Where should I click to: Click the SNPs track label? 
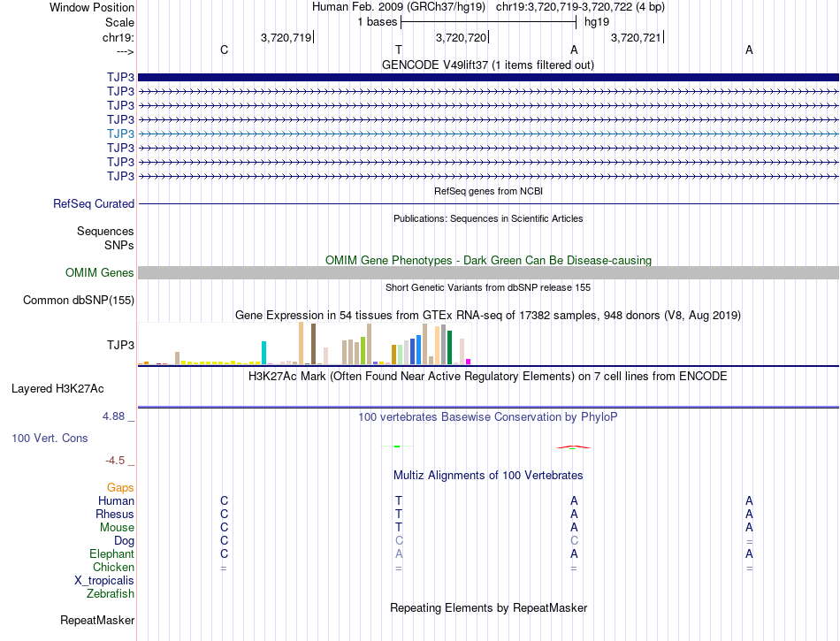(x=119, y=245)
